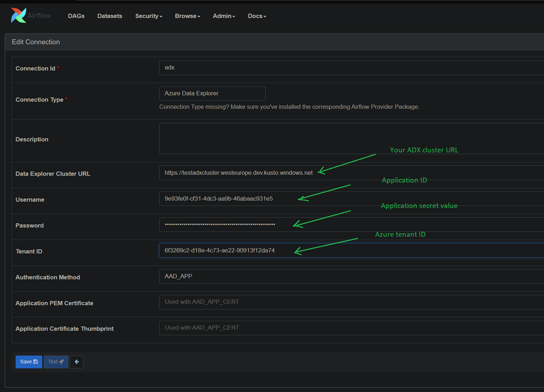
Task: Open the Docs dropdown menu
Action: [x=256, y=16]
